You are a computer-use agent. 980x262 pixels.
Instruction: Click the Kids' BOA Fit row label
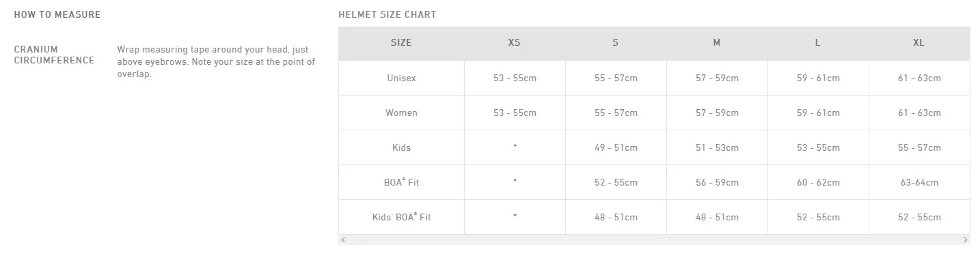point(401,218)
